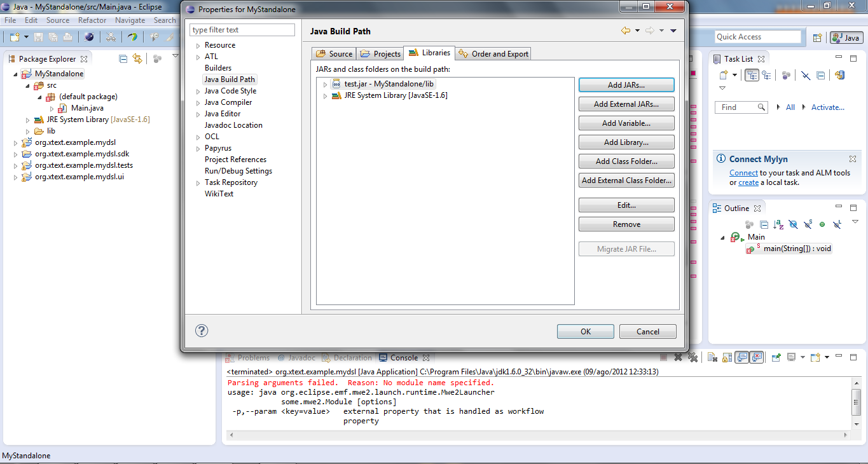This screenshot has height=464, width=868.
Task: Click the green toucan icon in the toolbar
Action: (x=133, y=37)
